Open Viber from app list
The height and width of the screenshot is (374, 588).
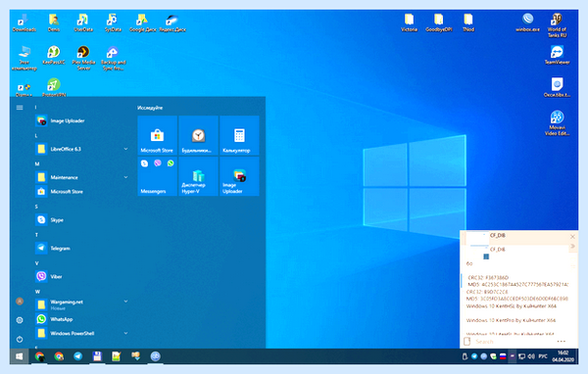tap(81, 276)
